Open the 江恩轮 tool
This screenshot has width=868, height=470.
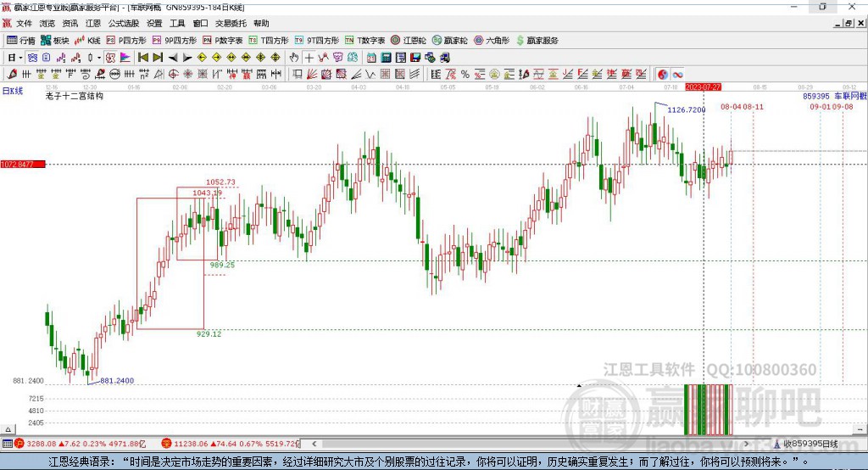point(409,41)
